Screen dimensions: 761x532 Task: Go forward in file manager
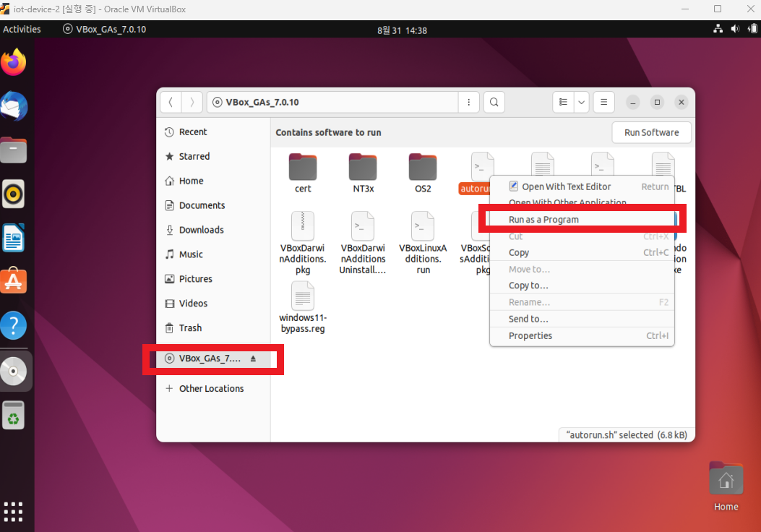[x=192, y=102]
